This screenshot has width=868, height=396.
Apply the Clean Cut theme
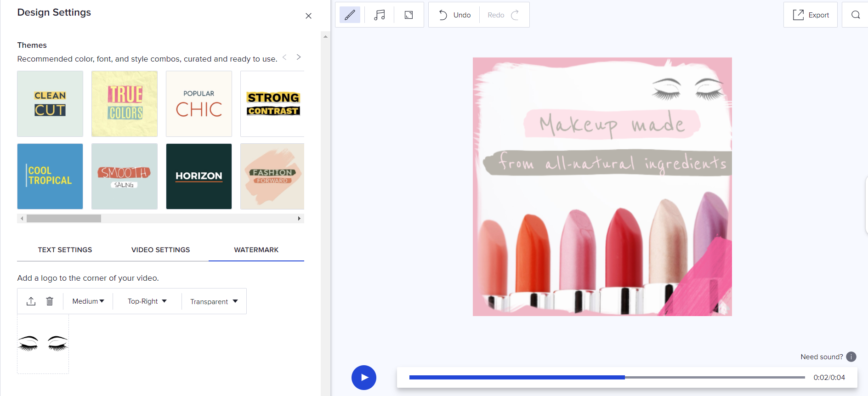[50, 104]
